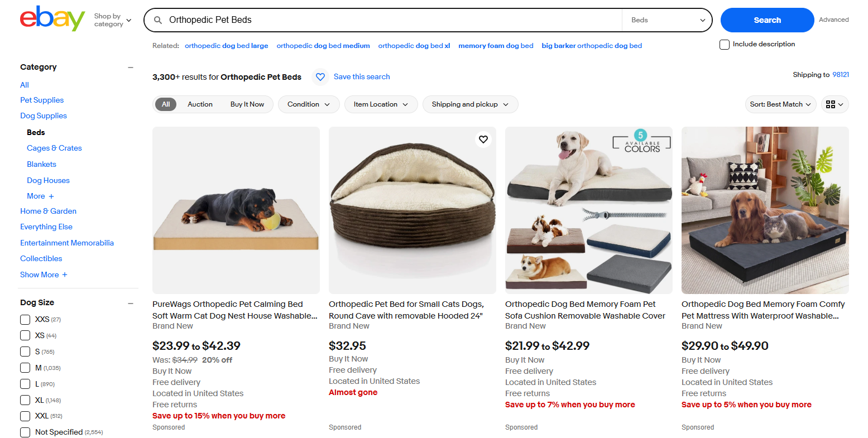This screenshot has width=868, height=438.
Task: Switch to the Auction tab
Action: 199,104
